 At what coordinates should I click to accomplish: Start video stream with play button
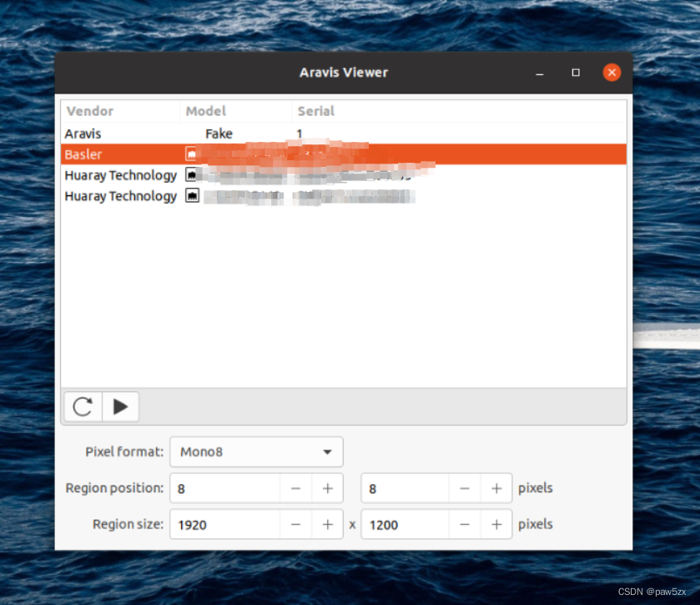[121, 406]
